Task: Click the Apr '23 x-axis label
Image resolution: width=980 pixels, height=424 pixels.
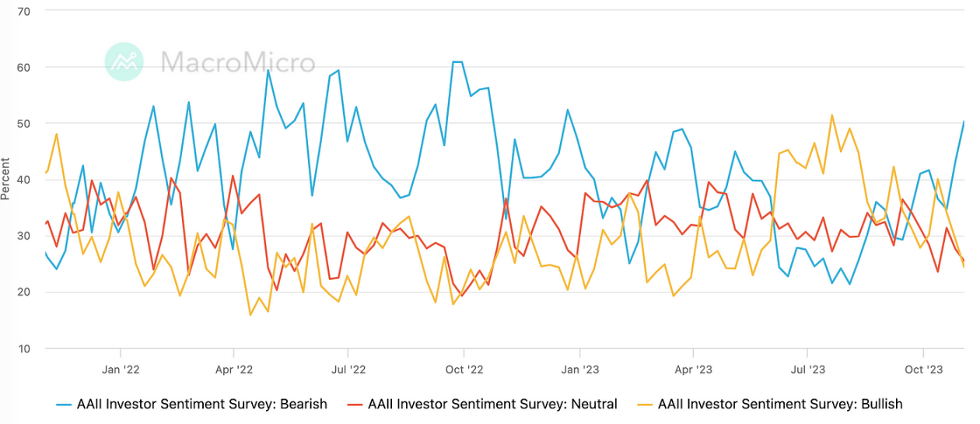Action: 693,370
